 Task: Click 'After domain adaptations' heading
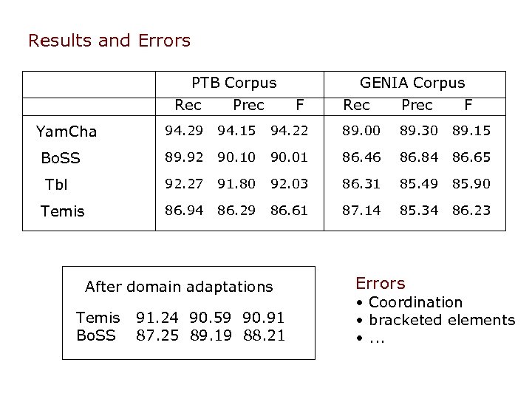179,286
